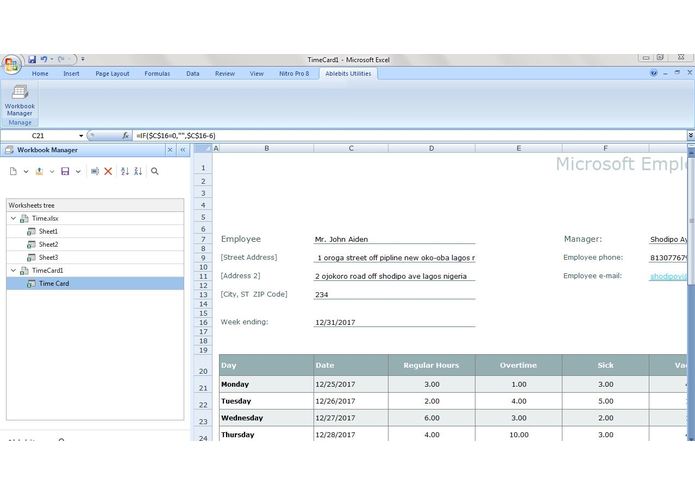This screenshot has height=494, width=695.
Task: Select Monday date cell 12/25/2017
Action: [351, 385]
